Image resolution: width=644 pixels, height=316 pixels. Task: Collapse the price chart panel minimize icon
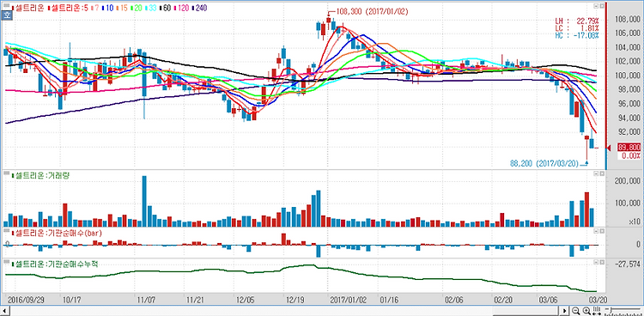pyautogui.click(x=596, y=7)
